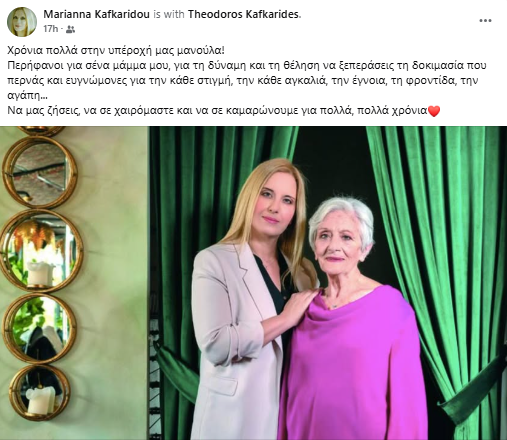Click the 'is with' text in post header

point(169,14)
